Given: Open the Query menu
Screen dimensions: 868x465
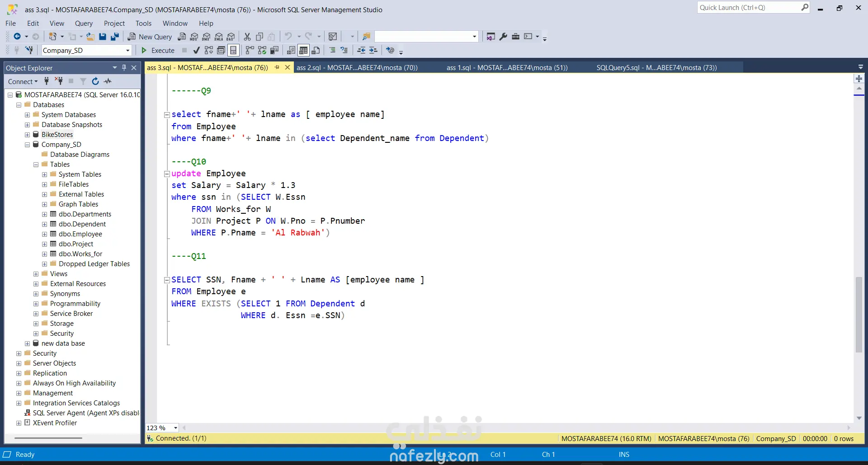Looking at the screenshot, I should 84,23.
